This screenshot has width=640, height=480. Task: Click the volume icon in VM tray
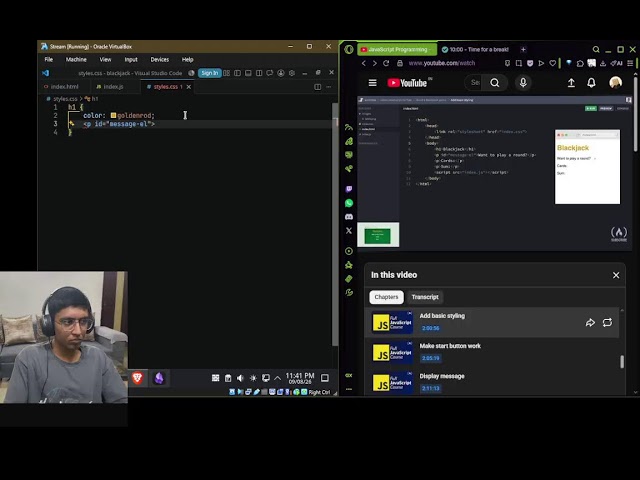click(x=240, y=378)
